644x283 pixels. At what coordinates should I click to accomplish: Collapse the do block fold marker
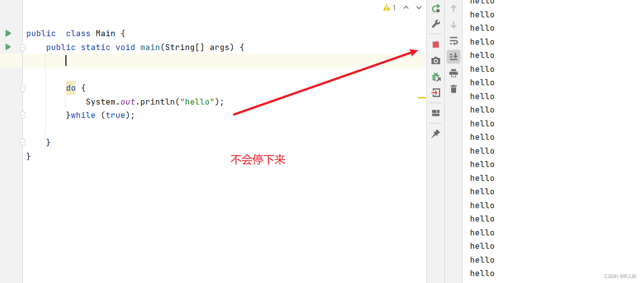point(22,88)
